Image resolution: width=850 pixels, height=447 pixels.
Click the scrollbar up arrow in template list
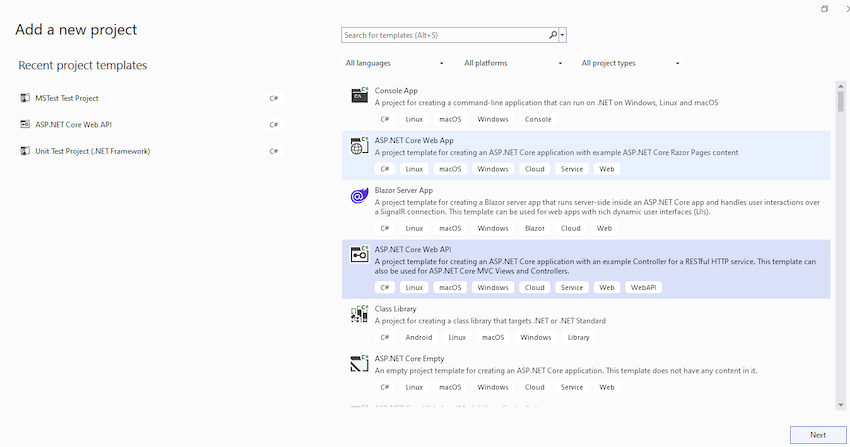pos(841,86)
